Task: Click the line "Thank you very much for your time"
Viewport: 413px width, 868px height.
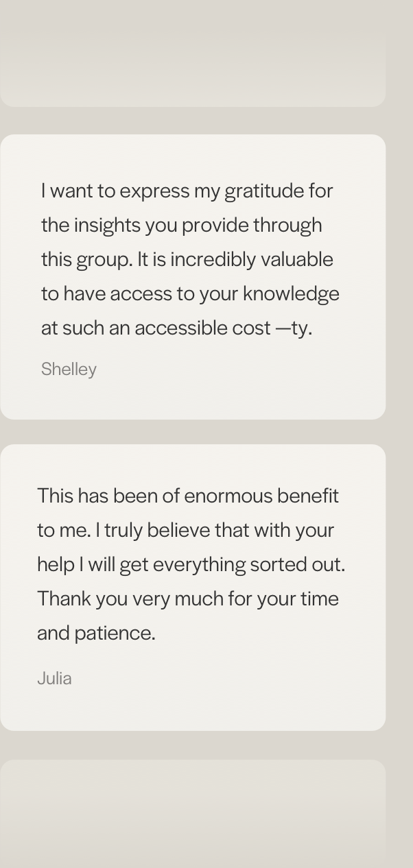Action: (x=187, y=599)
